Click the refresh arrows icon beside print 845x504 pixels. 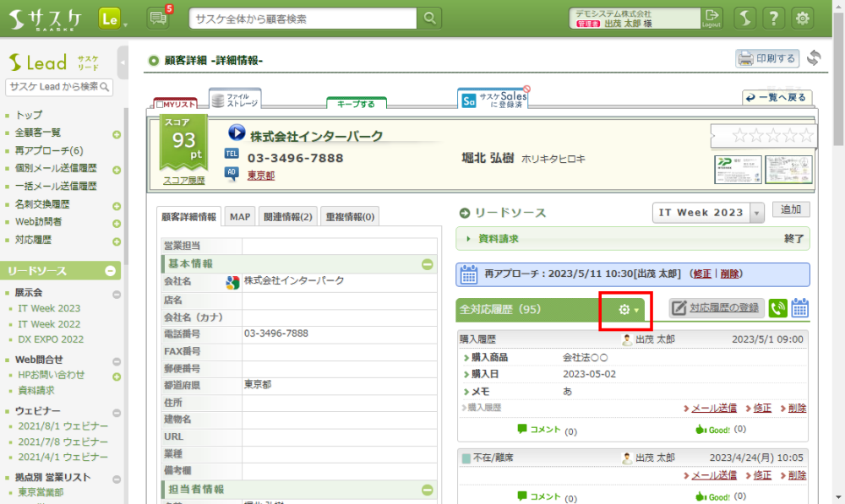pyautogui.click(x=815, y=58)
